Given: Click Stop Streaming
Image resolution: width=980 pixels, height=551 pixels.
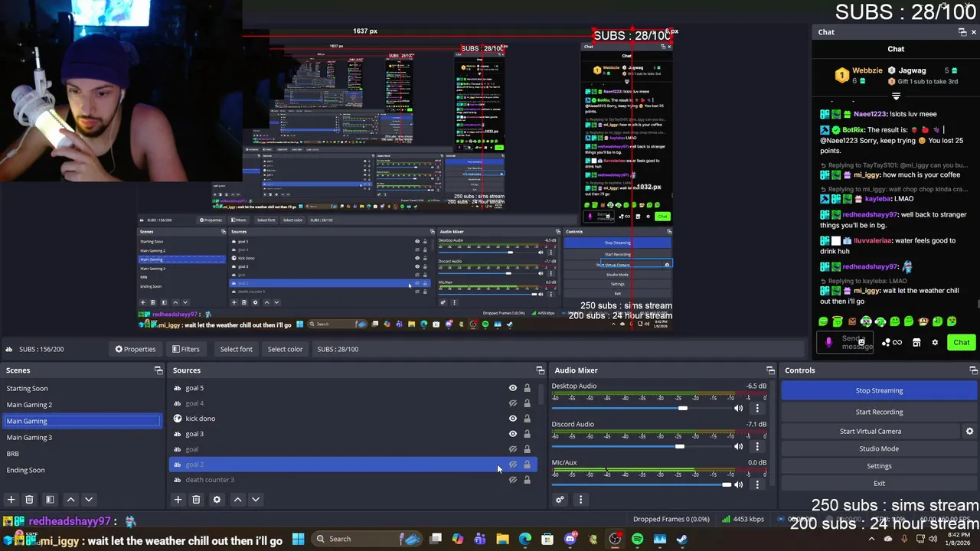Looking at the screenshot, I should [x=879, y=390].
